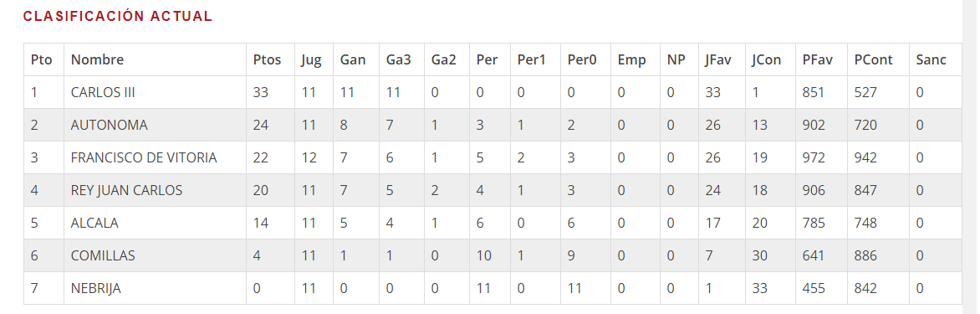
Task: Select the Jug column header
Action: [311, 60]
